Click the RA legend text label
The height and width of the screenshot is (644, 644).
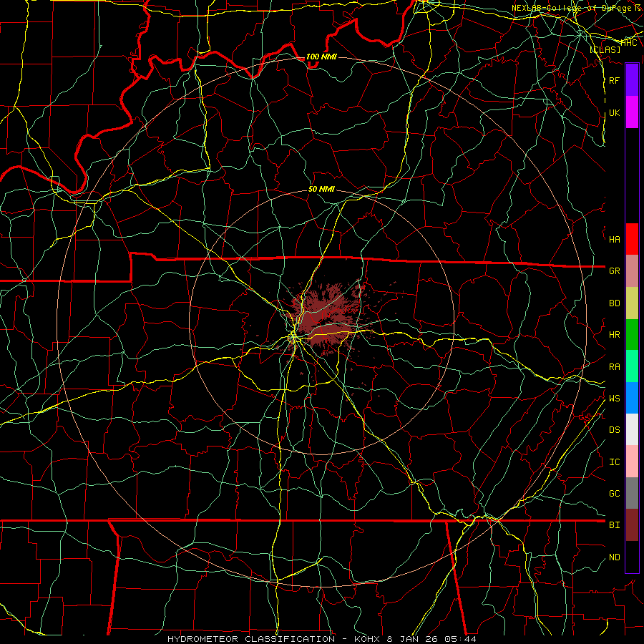614,366
